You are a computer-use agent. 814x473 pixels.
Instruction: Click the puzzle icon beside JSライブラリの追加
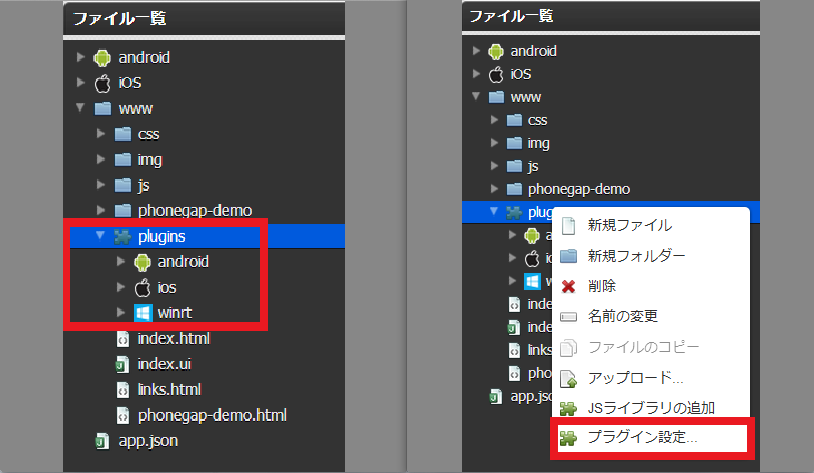point(569,408)
